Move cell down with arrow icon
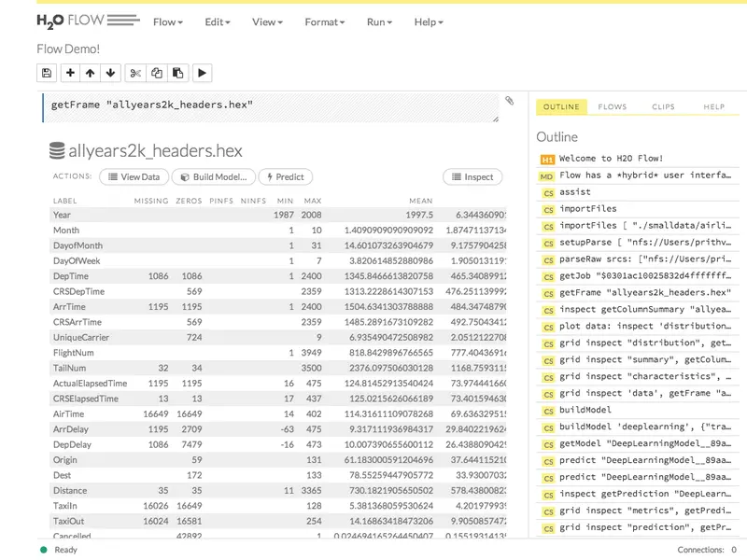 [110, 73]
